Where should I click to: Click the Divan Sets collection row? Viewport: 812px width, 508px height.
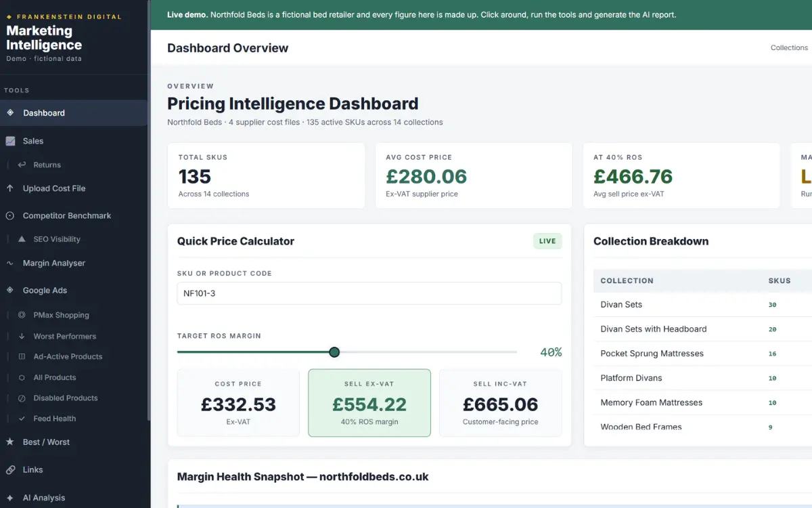(702, 305)
